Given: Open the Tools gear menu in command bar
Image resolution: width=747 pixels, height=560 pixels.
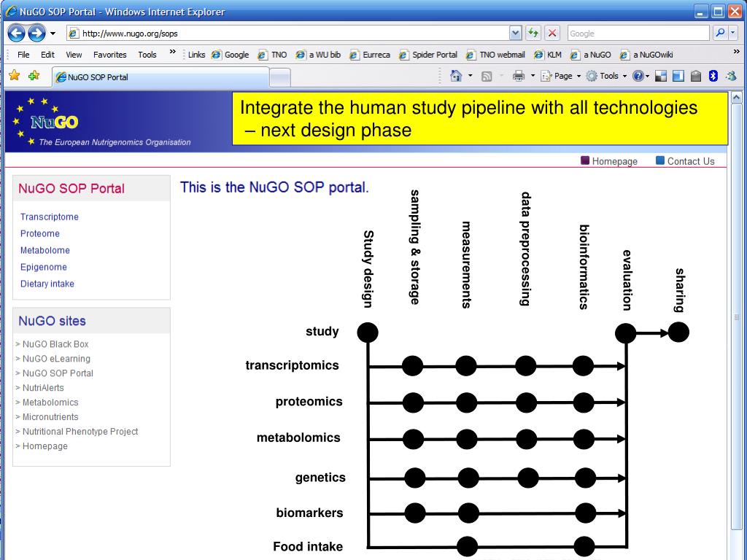Looking at the screenshot, I should click(x=606, y=76).
